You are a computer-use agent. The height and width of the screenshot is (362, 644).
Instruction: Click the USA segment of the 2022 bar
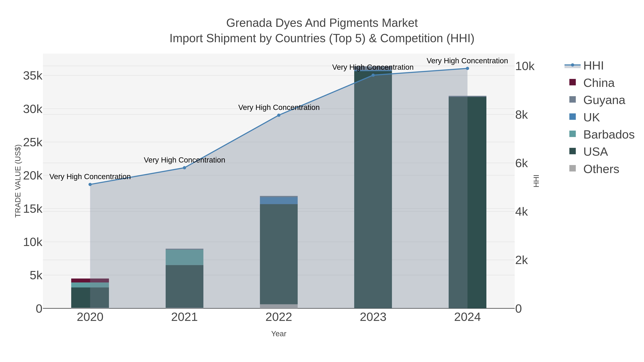coord(279,254)
